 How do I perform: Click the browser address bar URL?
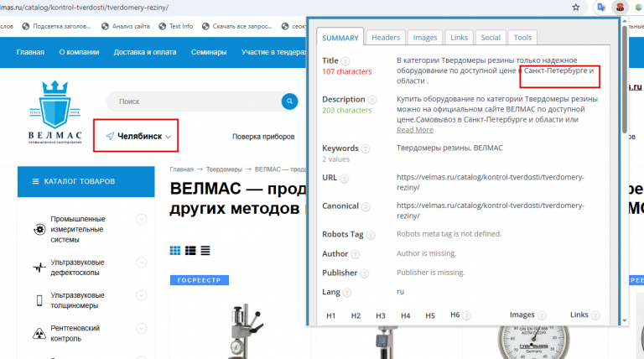coord(84,8)
